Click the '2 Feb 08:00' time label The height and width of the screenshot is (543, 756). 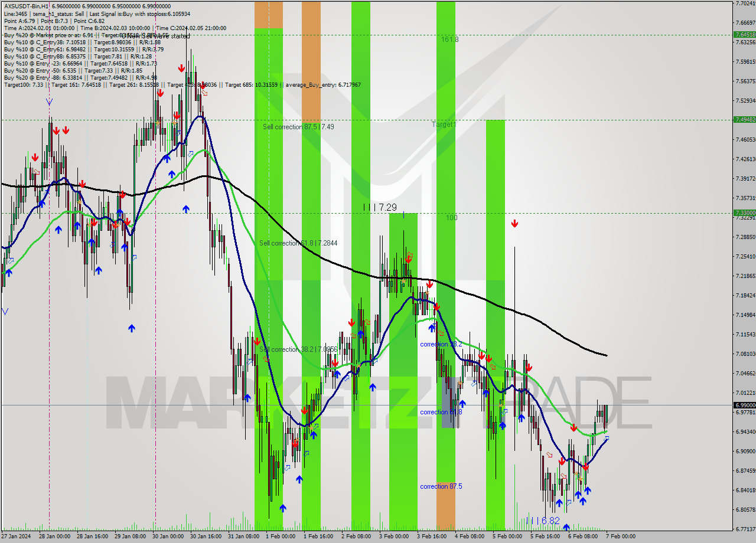click(x=356, y=537)
